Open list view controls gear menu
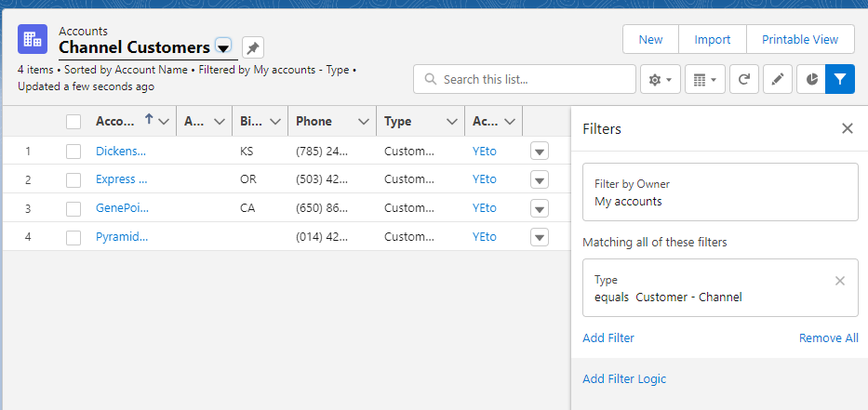 (661, 80)
